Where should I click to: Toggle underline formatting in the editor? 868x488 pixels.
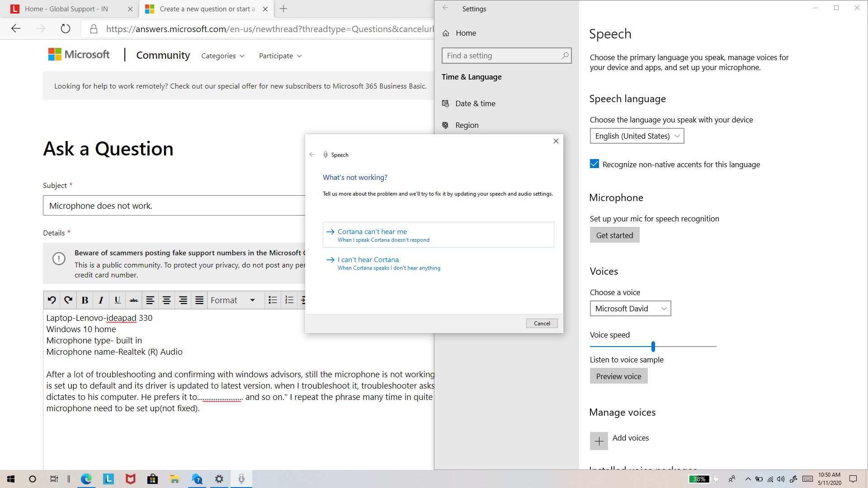click(x=118, y=300)
